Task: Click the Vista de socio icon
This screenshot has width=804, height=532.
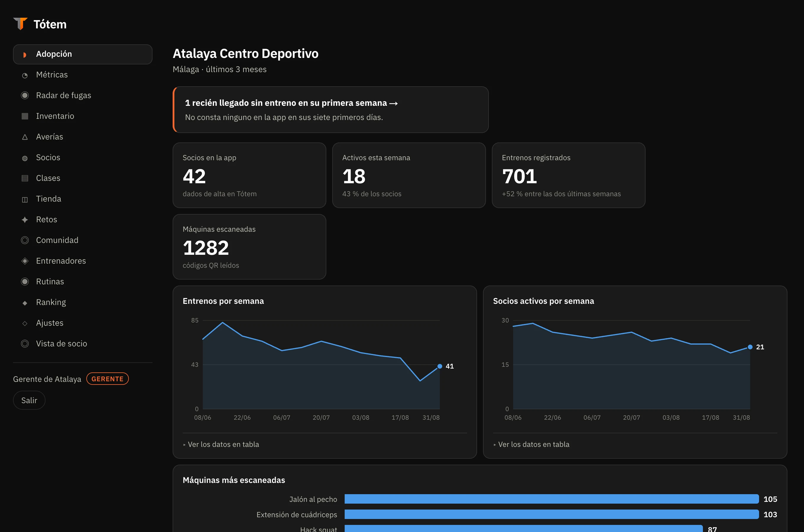Action: [25, 344]
